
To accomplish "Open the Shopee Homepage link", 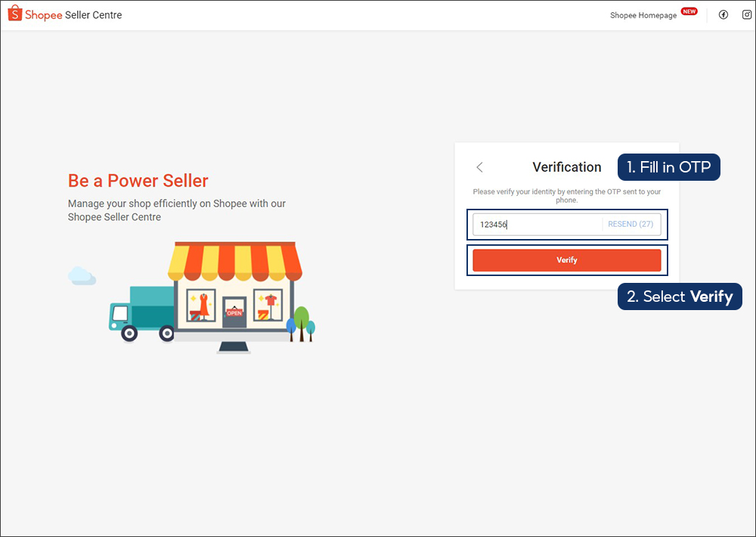I will click(x=643, y=14).
